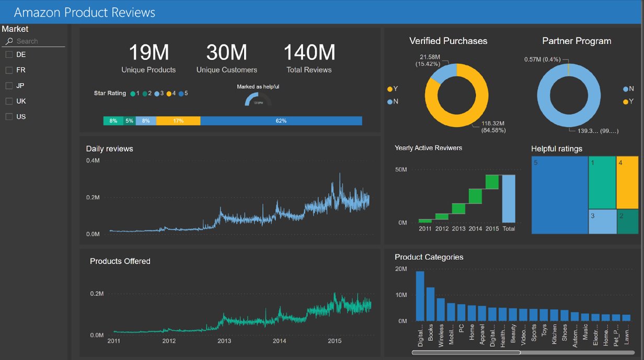Select the Toys bar in Product Categories
The height and width of the screenshot is (360, 644).
(544, 315)
